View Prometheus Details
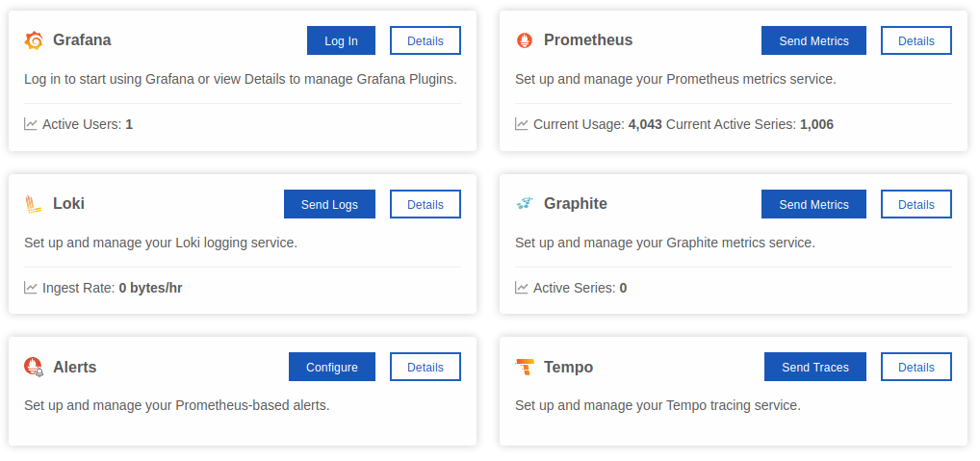Screen dimensions: 980x461 (916, 40)
